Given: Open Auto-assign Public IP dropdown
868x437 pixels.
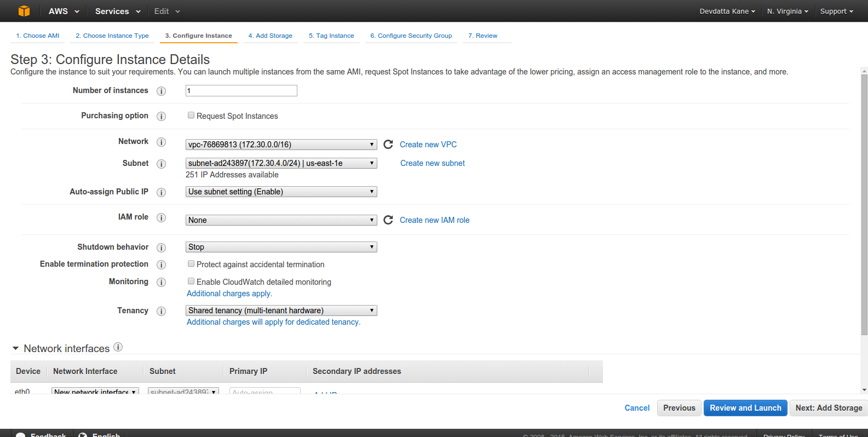Looking at the screenshot, I should 281,192.
